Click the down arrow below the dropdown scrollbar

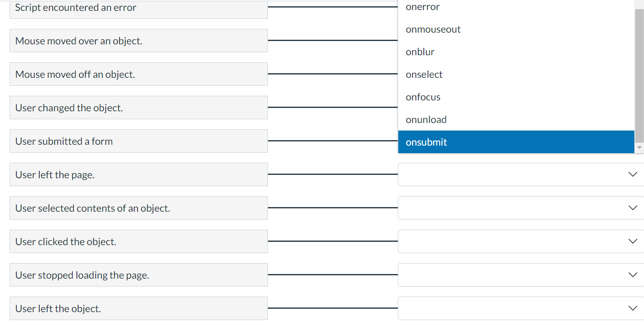point(639,147)
